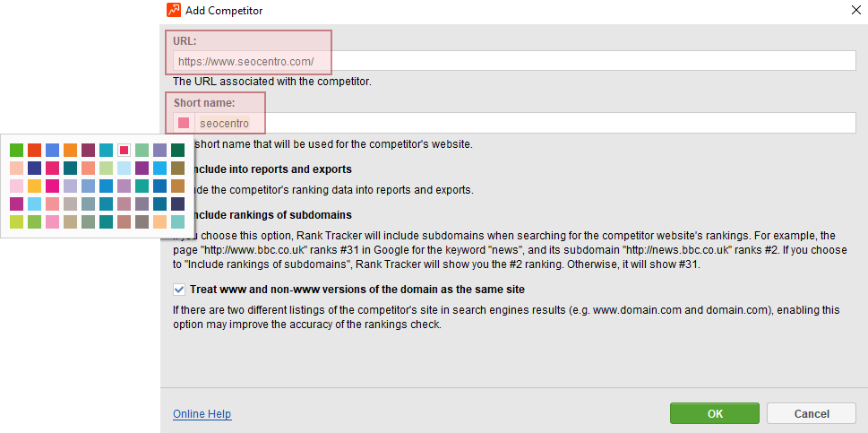Click the Rank Tracker icon in the title bar
Image resolution: width=868 pixels, height=433 pixels.
[173, 10]
